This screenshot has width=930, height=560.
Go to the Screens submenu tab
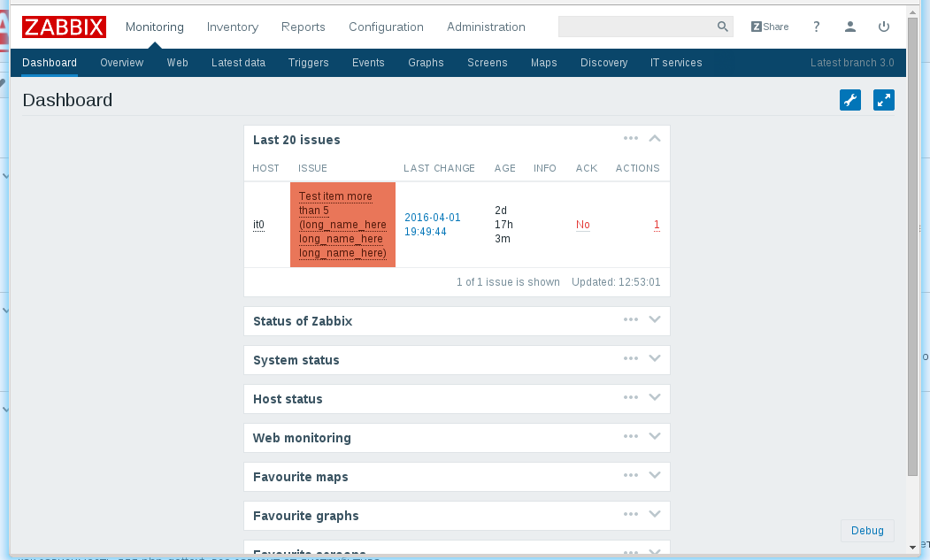[x=488, y=62]
